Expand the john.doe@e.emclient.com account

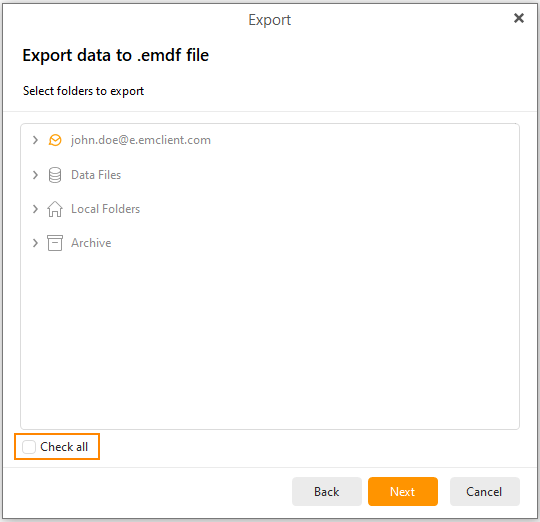[35, 140]
